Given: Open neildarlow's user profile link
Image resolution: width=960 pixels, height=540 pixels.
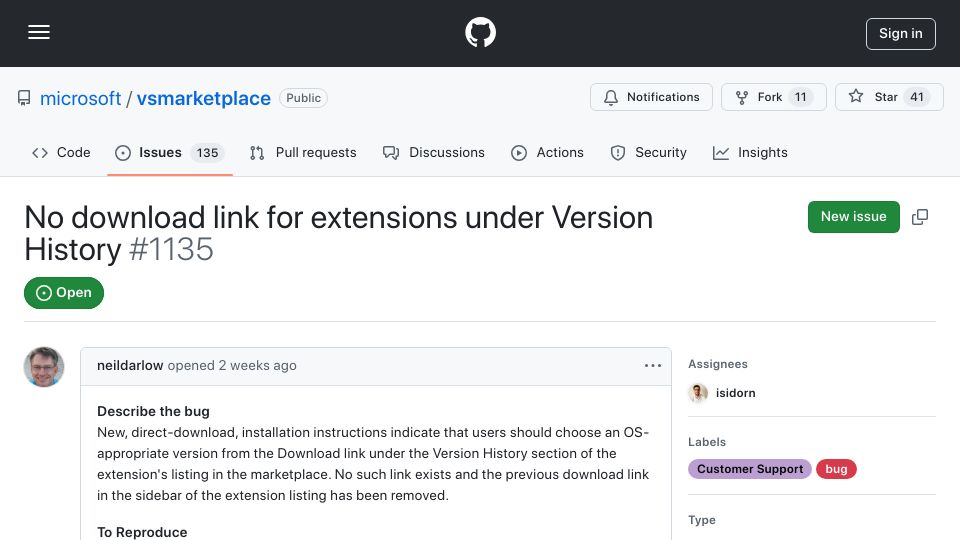Looking at the screenshot, I should (130, 366).
